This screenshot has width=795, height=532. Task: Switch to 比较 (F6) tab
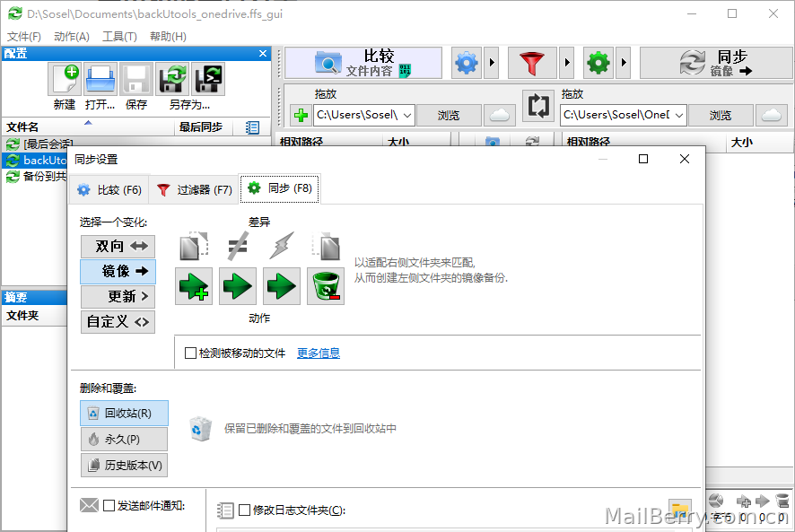109,189
